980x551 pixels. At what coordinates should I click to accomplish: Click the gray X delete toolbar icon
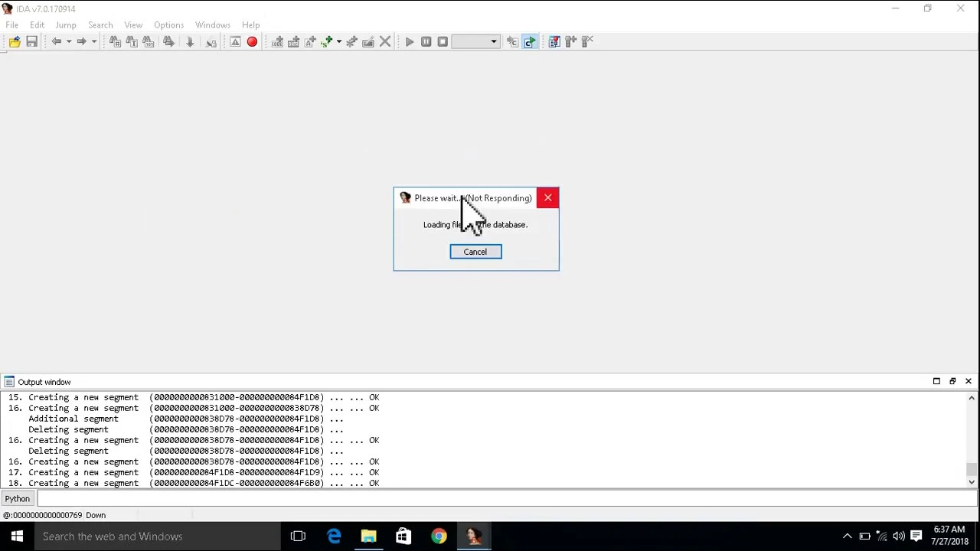click(x=385, y=42)
